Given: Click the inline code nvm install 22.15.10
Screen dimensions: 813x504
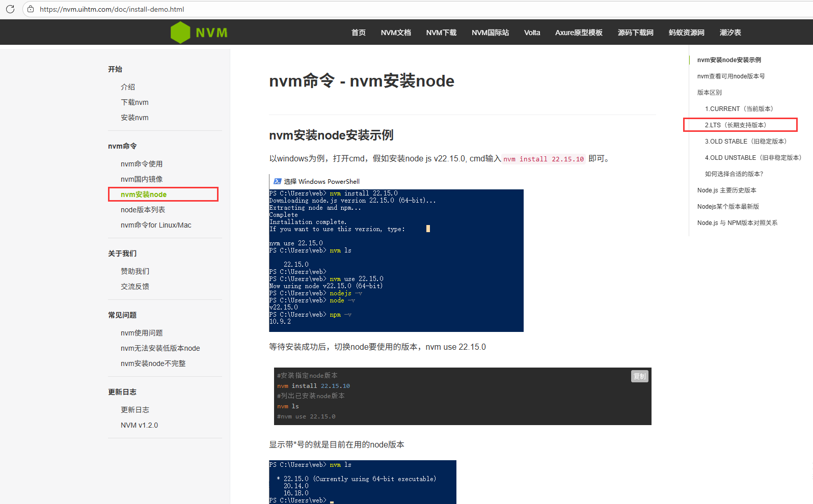Looking at the screenshot, I should (544, 159).
